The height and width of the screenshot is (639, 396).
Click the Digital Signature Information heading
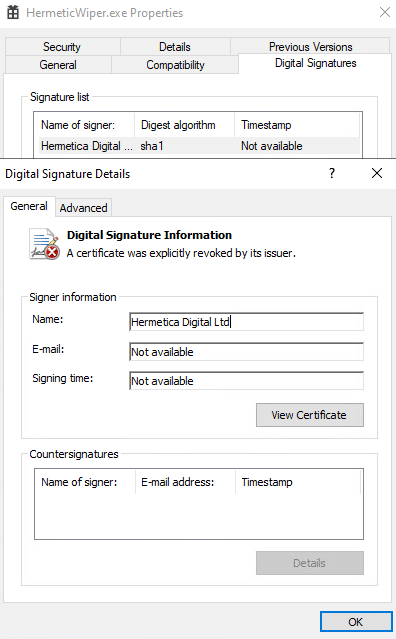(149, 235)
